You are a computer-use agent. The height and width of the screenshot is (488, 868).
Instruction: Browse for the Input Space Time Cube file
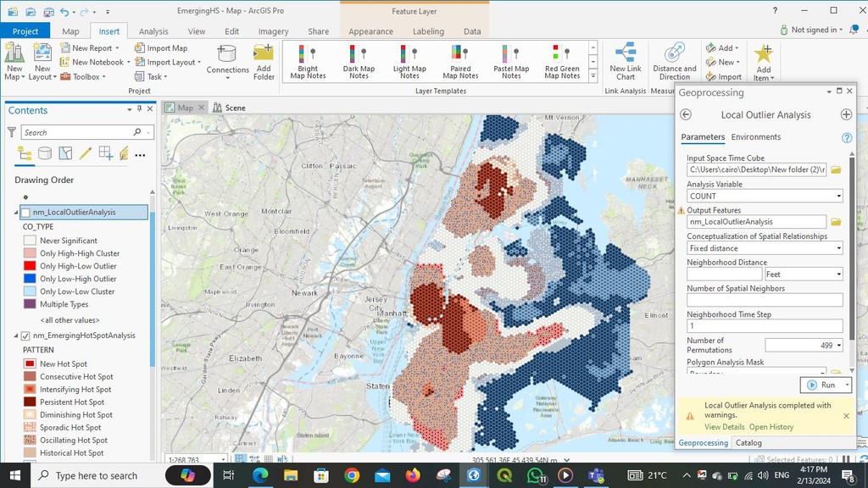[836, 169]
